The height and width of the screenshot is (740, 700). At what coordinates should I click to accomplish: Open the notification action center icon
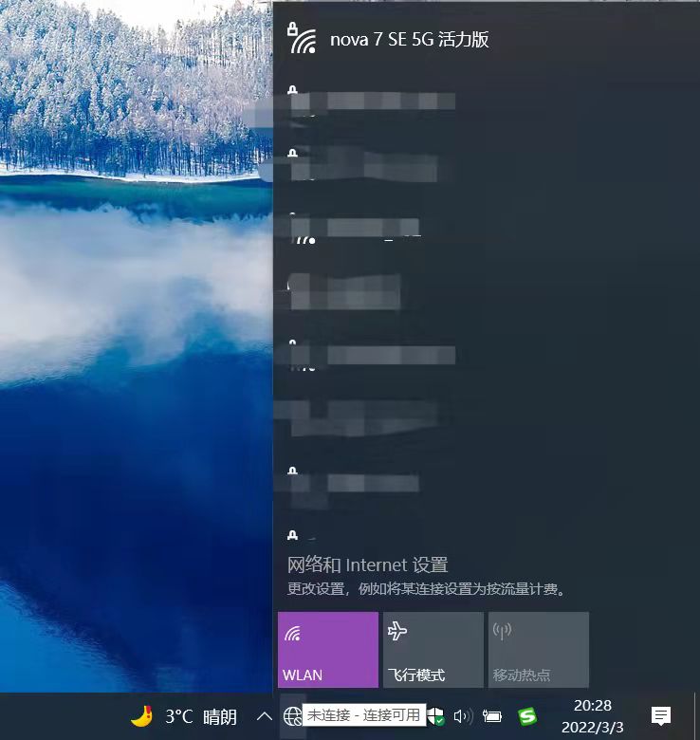pyautogui.click(x=660, y=716)
